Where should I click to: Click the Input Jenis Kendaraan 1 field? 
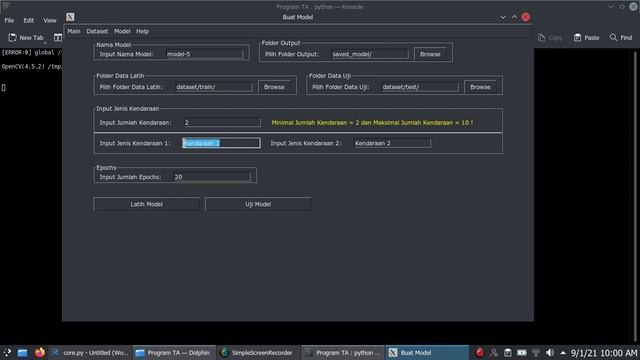pyautogui.click(x=221, y=143)
